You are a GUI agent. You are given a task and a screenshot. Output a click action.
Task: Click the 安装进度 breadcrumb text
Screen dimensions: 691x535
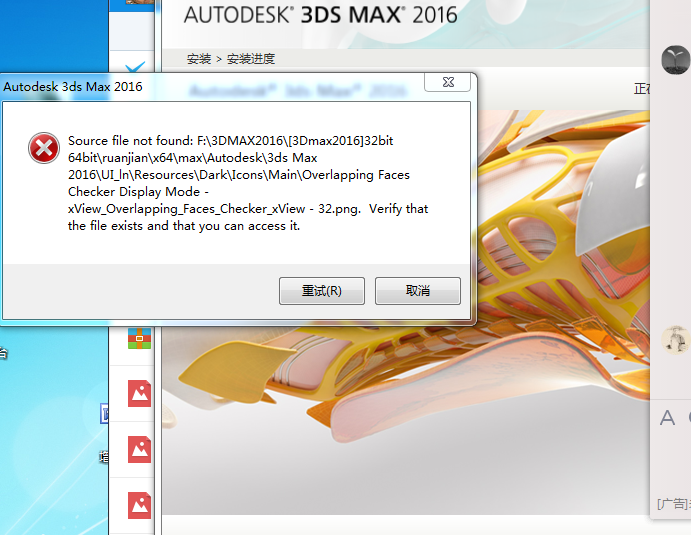pyautogui.click(x=251, y=59)
